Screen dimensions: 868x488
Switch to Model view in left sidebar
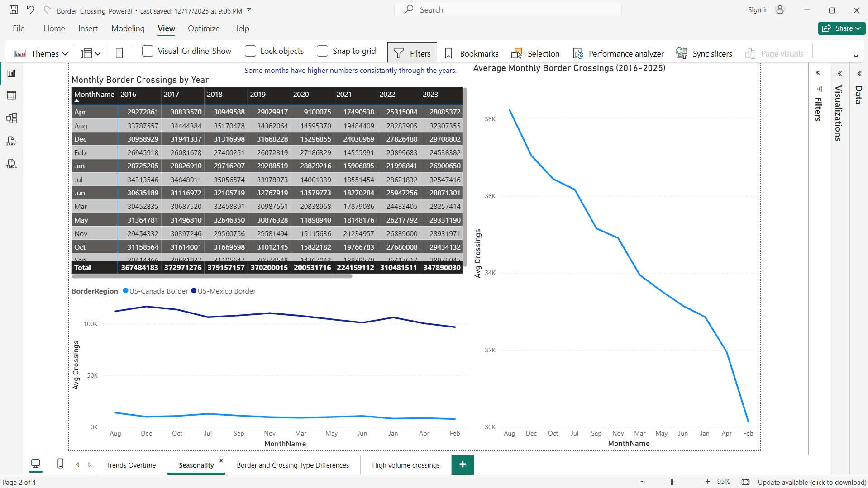pyautogui.click(x=12, y=118)
